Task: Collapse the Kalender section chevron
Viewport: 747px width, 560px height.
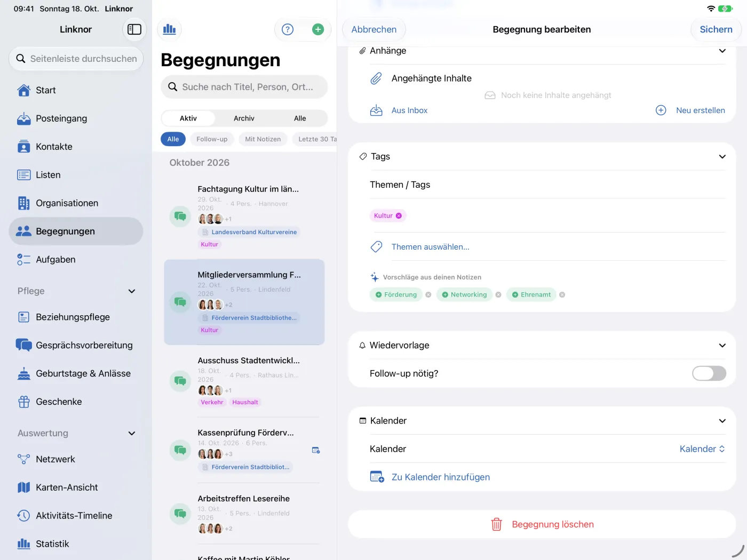Action: pos(722,421)
